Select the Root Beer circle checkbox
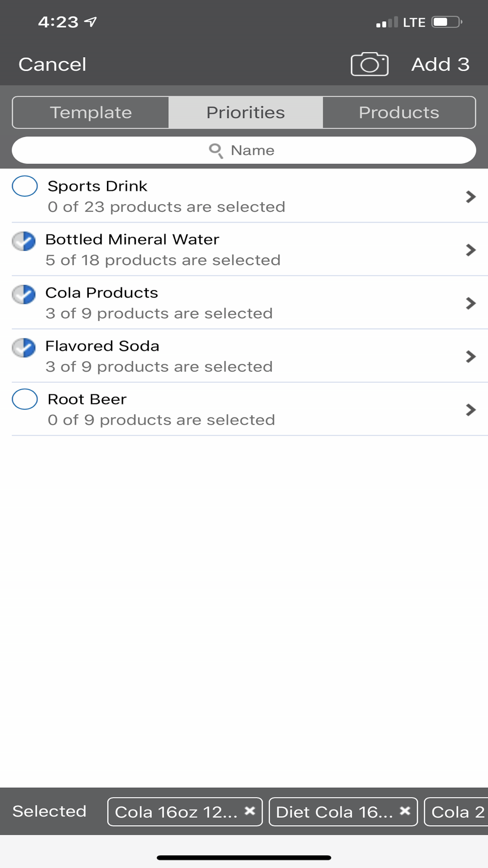488x868 pixels. (24, 399)
